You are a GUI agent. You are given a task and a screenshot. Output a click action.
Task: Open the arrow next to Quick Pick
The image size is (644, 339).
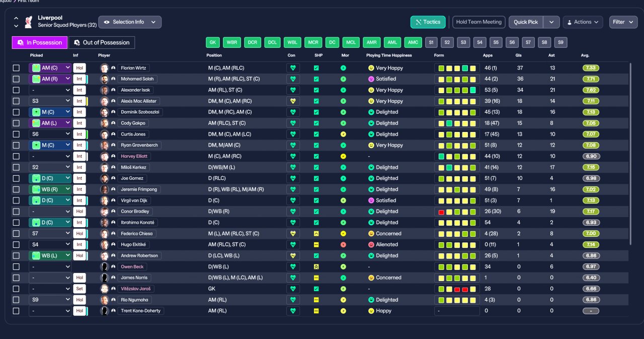[x=551, y=22]
